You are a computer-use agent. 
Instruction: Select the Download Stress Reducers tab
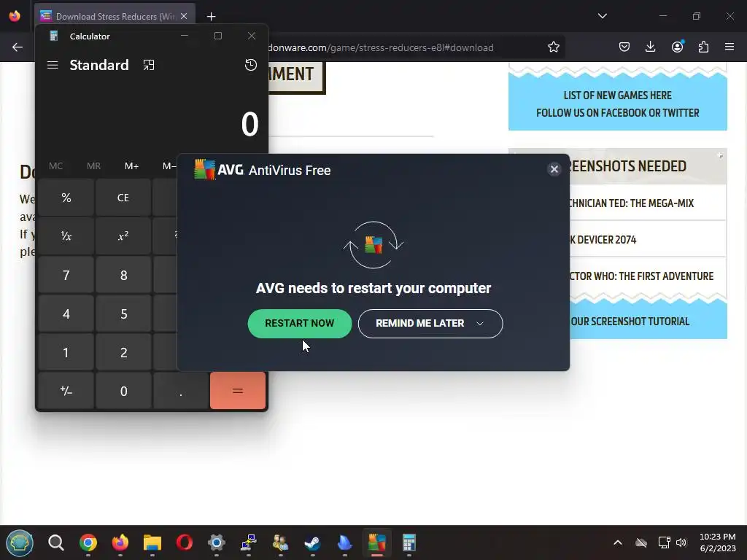(x=115, y=16)
